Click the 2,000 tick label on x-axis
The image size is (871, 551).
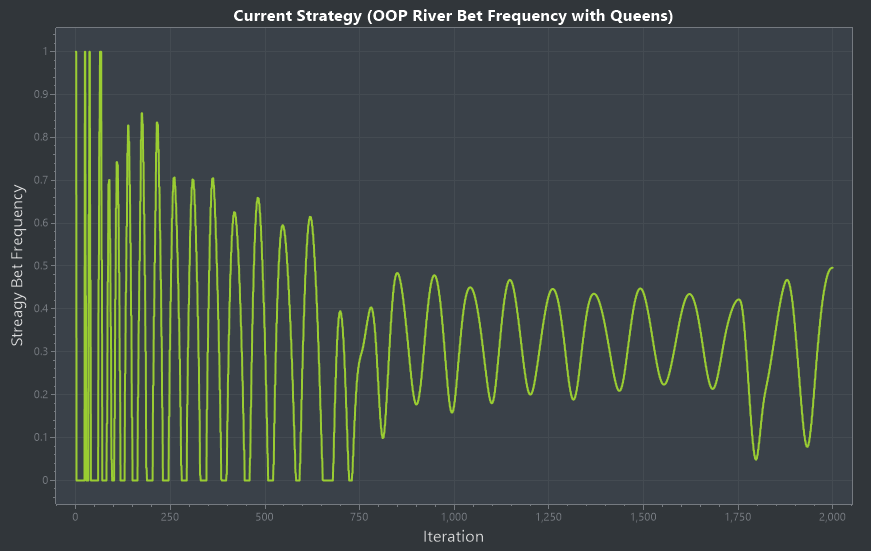(833, 517)
